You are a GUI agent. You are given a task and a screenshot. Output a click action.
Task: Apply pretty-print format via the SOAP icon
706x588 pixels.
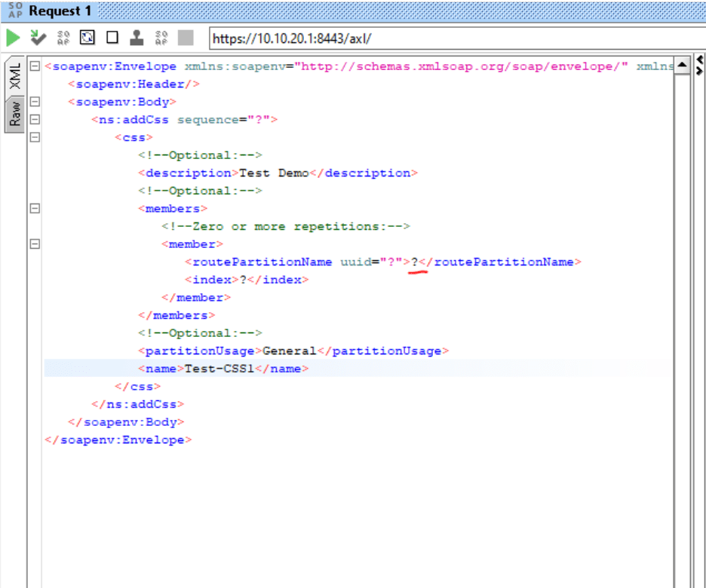tap(159, 37)
